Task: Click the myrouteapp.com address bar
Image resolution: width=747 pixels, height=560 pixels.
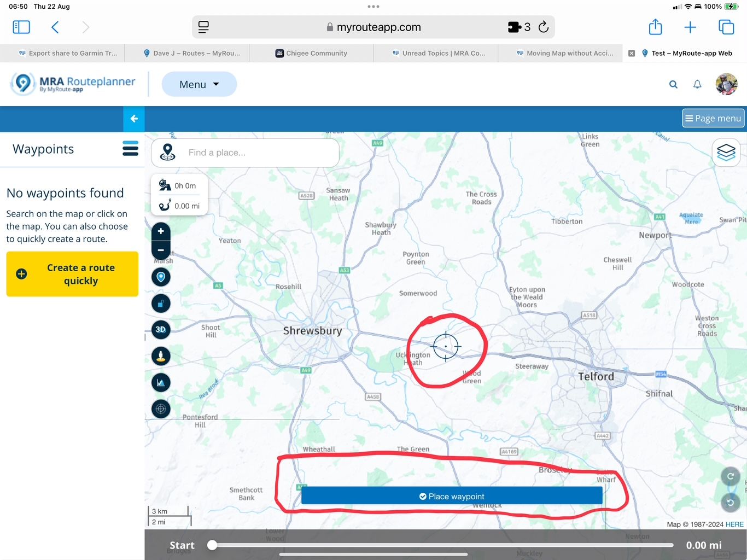Action: (x=373, y=27)
